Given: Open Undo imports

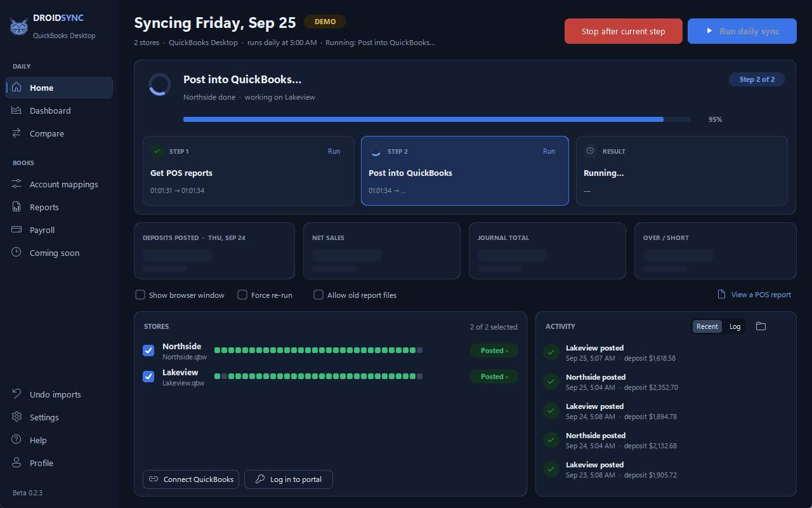Looking at the screenshot, I should [x=59, y=394].
